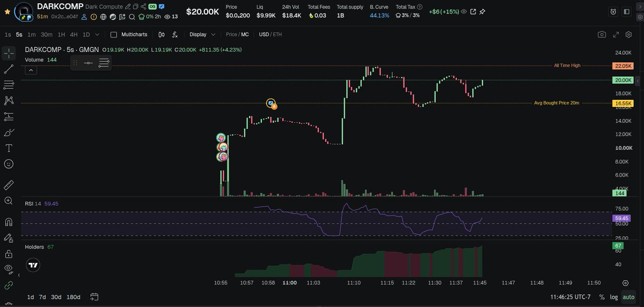The height and width of the screenshot is (307, 644).
Task: Toggle percent scale
Action: click(602, 297)
